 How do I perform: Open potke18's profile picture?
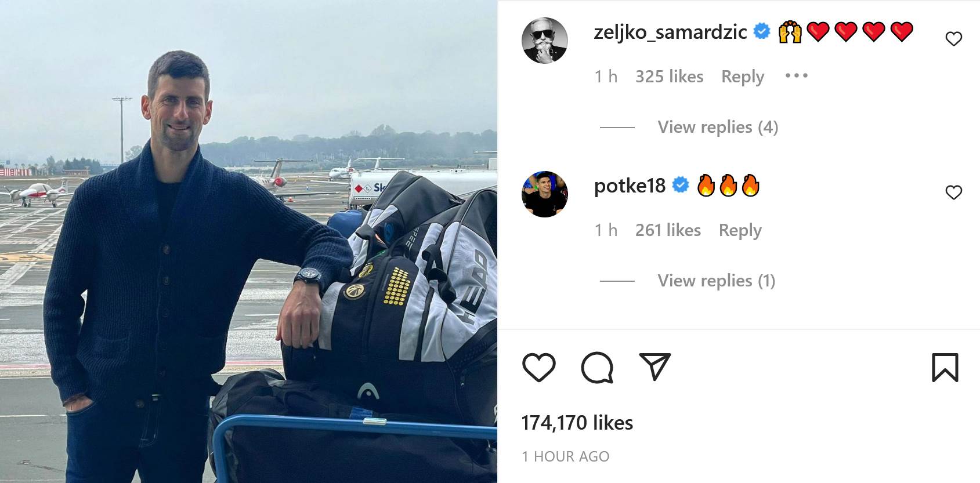pyautogui.click(x=544, y=194)
